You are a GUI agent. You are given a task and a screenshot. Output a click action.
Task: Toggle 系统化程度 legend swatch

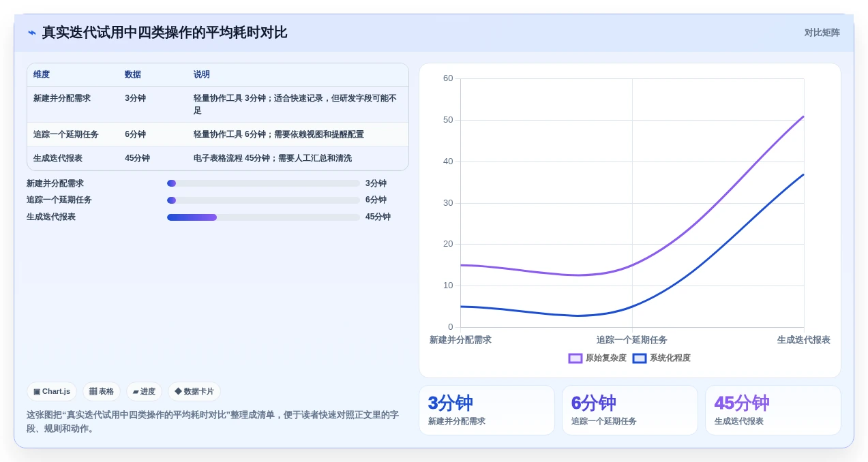tap(640, 358)
